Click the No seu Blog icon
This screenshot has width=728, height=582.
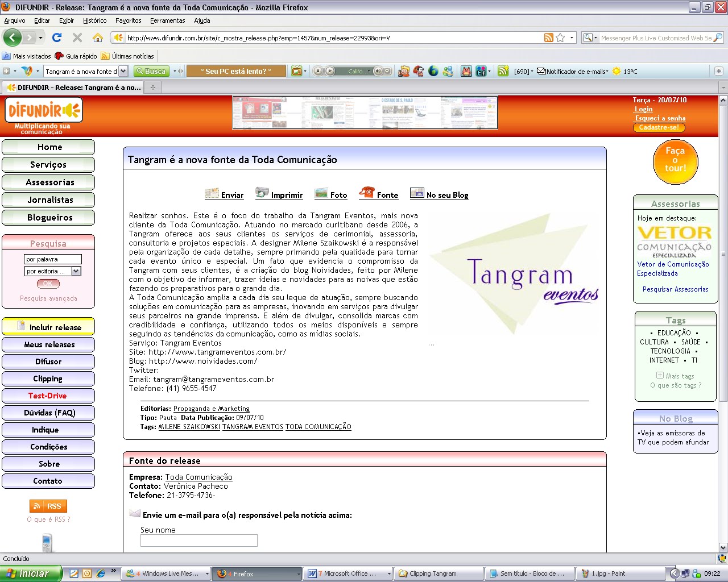click(x=417, y=193)
